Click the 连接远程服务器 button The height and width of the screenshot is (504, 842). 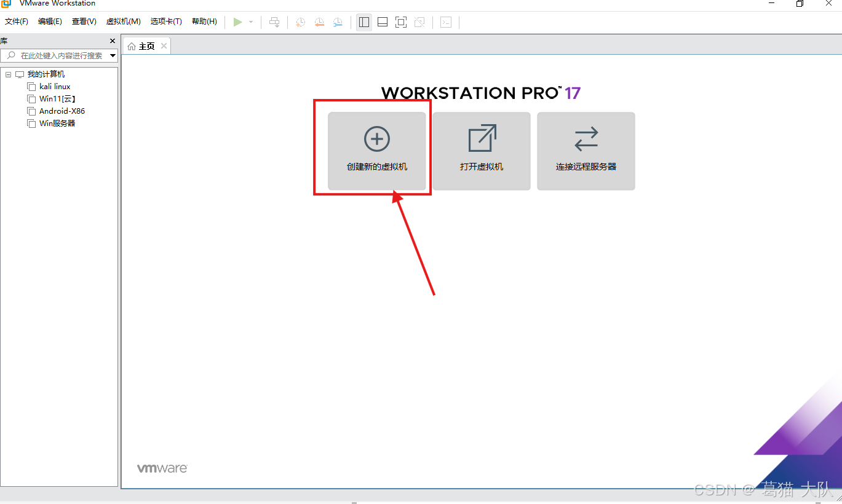586,151
